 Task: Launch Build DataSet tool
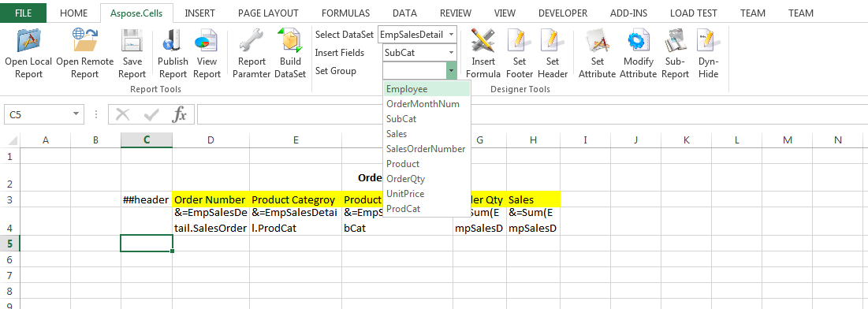(x=290, y=42)
